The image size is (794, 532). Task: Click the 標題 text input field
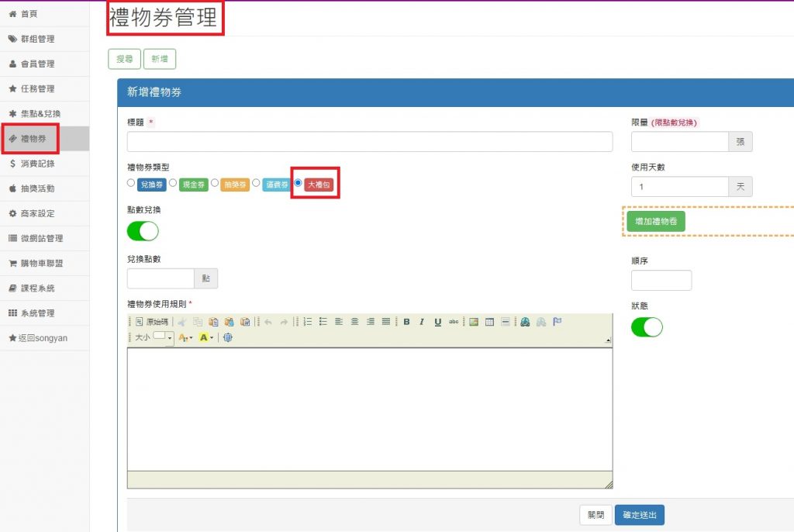click(x=369, y=142)
